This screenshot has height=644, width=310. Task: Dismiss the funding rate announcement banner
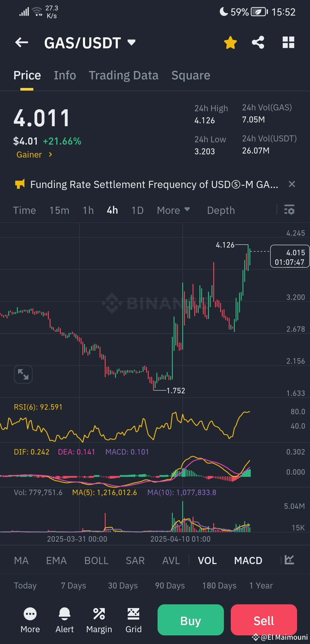(x=292, y=184)
